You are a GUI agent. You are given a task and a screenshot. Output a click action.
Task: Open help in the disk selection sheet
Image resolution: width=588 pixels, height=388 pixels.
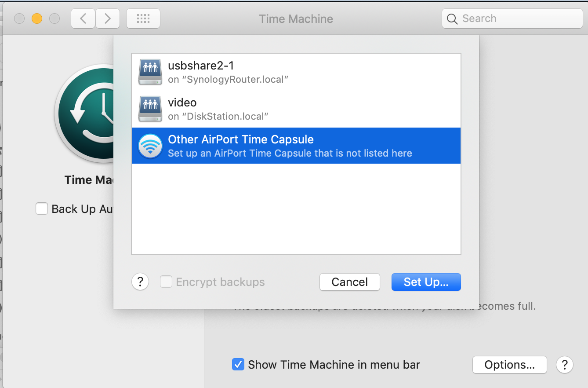[140, 282]
